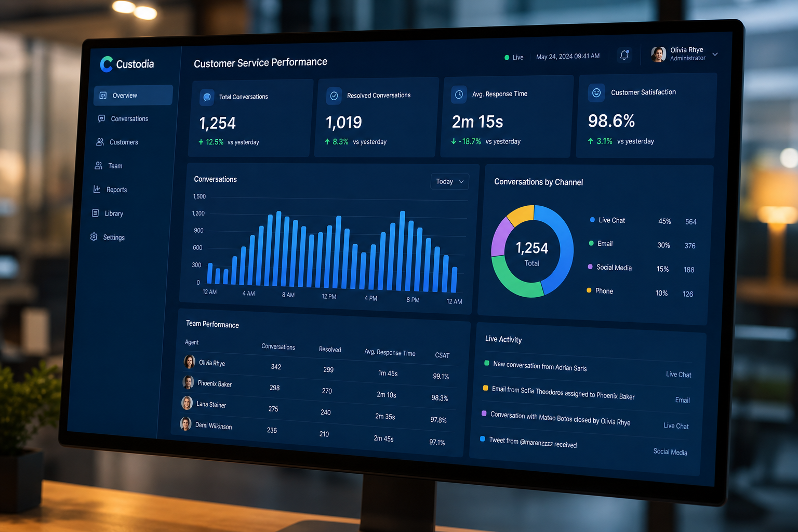
Task: Open the Library sidebar item
Action: [114, 214]
